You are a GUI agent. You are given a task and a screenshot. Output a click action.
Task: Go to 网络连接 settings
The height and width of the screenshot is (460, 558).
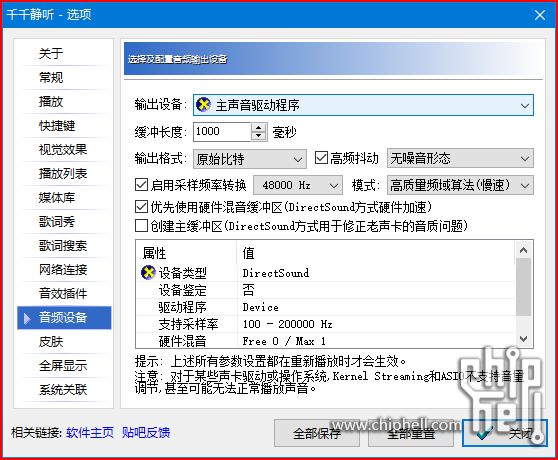click(64, 270)
